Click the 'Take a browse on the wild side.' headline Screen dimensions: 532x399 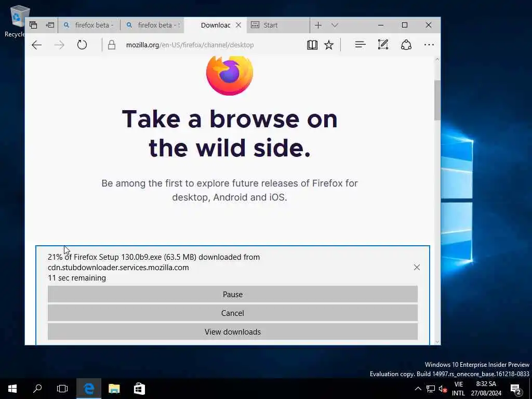230,134
